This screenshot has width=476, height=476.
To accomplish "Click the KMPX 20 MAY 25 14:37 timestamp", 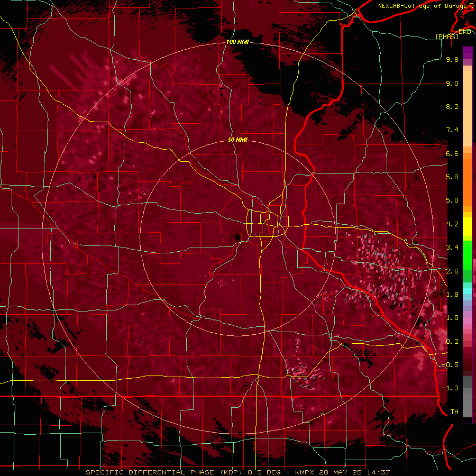I will (x=342, y=472).
